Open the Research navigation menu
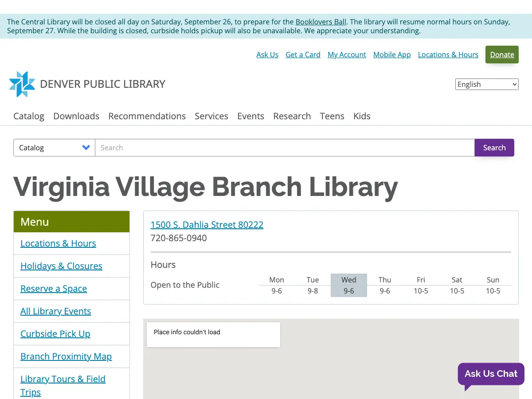Viewport: 532px width, 399px height. pos(292,116)
